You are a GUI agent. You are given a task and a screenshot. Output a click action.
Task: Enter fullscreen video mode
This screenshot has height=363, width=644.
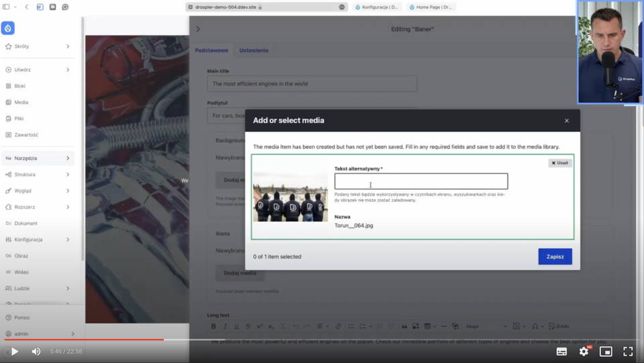[x=628, y=352]
